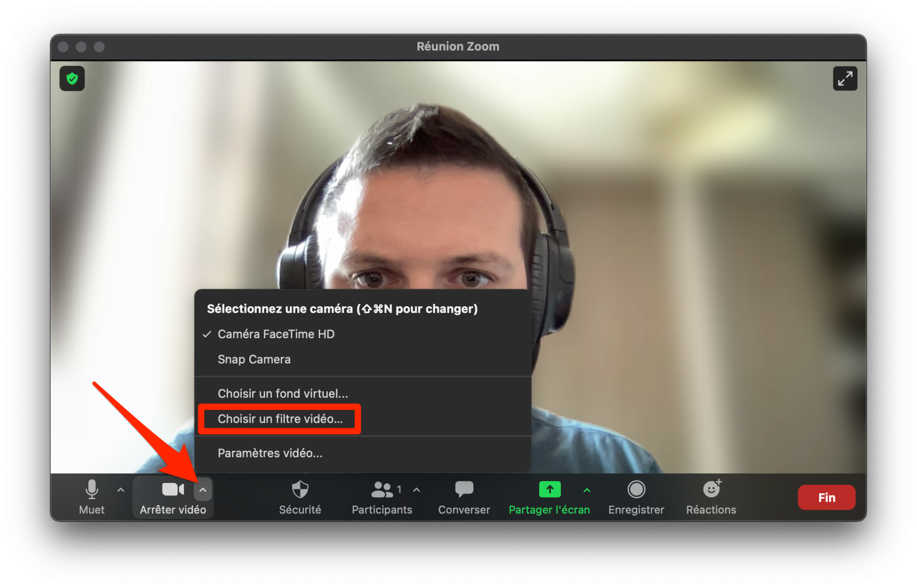Select Caméra FaceTime HD
Screen dimensions: 917x588
pos(363,334)
